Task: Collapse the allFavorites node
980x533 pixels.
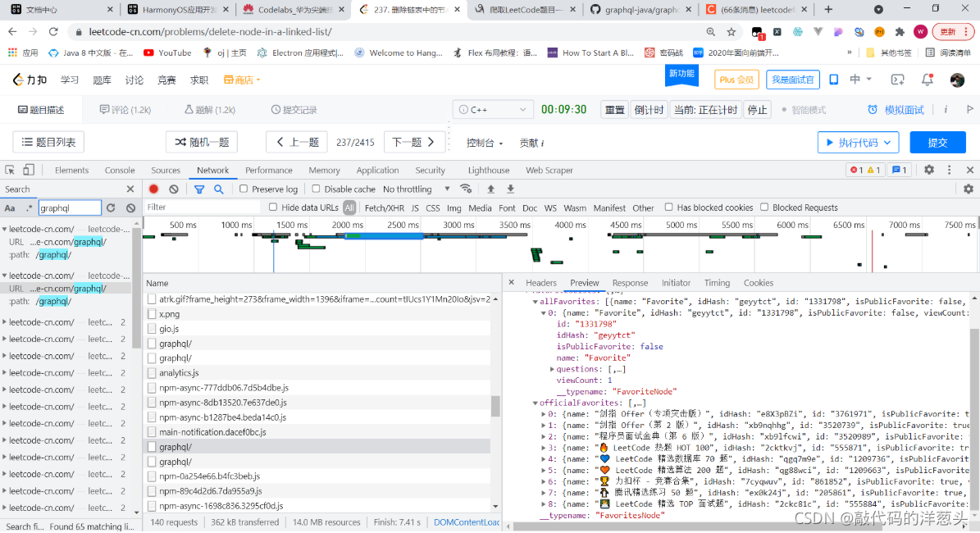Action: coord(536,301)
